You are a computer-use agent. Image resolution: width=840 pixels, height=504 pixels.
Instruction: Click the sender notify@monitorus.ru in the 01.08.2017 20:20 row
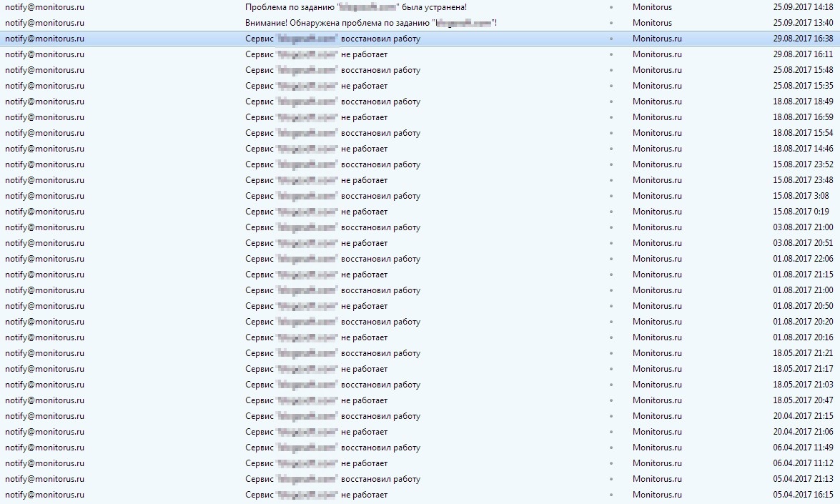[44, 322]
